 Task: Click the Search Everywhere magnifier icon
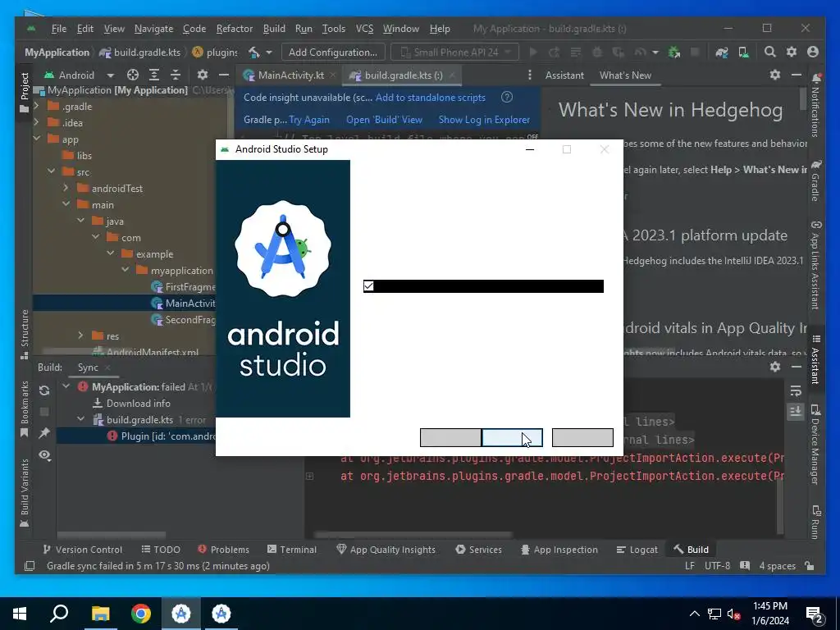(x=769, y=52)
